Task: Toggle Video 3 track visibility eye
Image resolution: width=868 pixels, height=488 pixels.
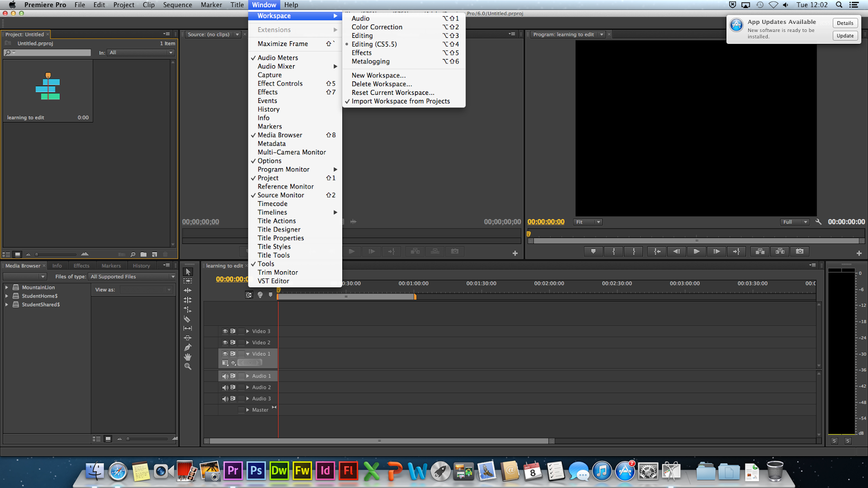Action: click(225, 331)
